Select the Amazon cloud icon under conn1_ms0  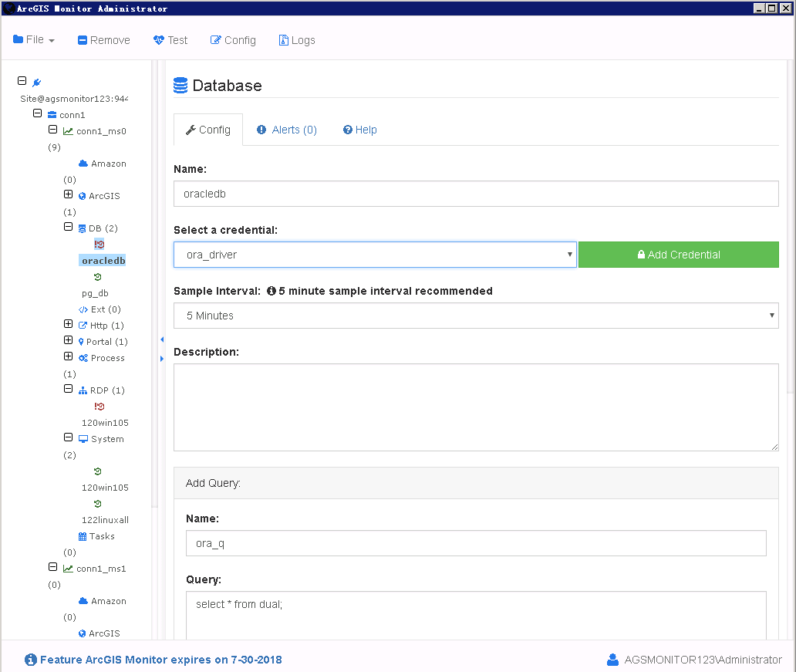(x=83, y=163)
